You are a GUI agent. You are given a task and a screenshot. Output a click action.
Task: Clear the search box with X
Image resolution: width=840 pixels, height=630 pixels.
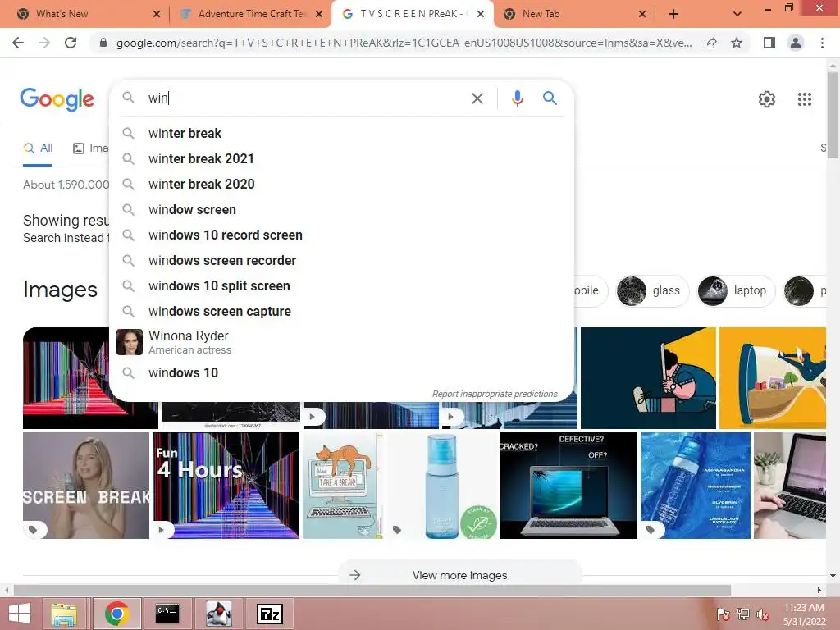click(x=477, y=98)
